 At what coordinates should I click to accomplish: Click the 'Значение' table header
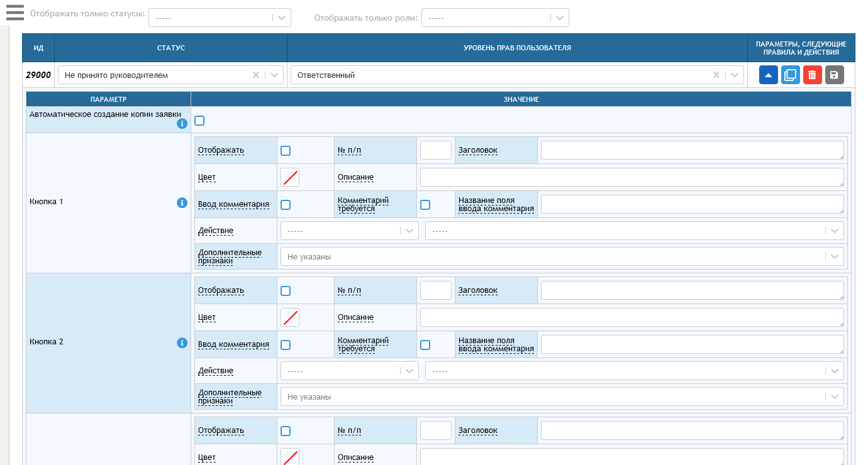click(521, 99)
